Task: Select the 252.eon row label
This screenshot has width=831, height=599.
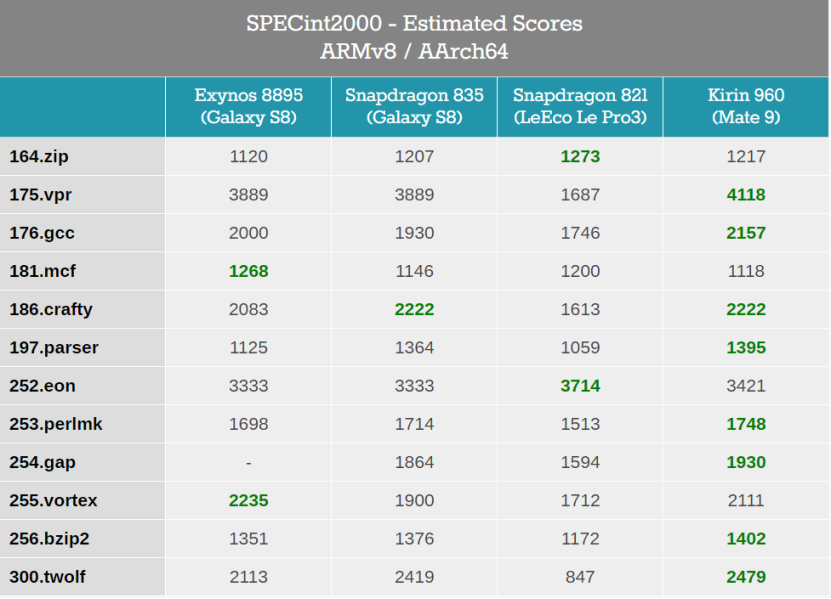Action: pos(42,386)
